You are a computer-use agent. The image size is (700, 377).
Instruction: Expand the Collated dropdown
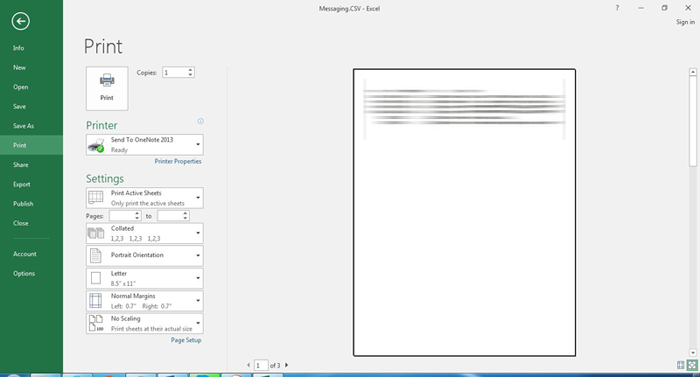pos(145,233)
